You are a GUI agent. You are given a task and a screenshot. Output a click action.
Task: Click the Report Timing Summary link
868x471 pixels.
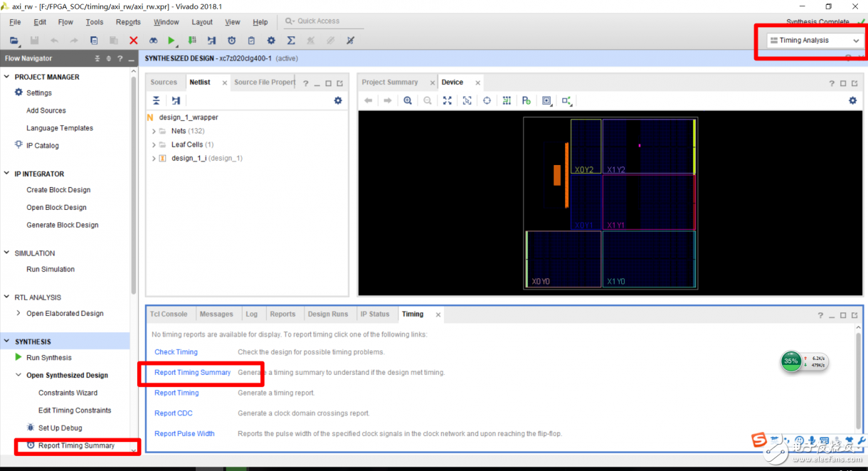(192, 372)
